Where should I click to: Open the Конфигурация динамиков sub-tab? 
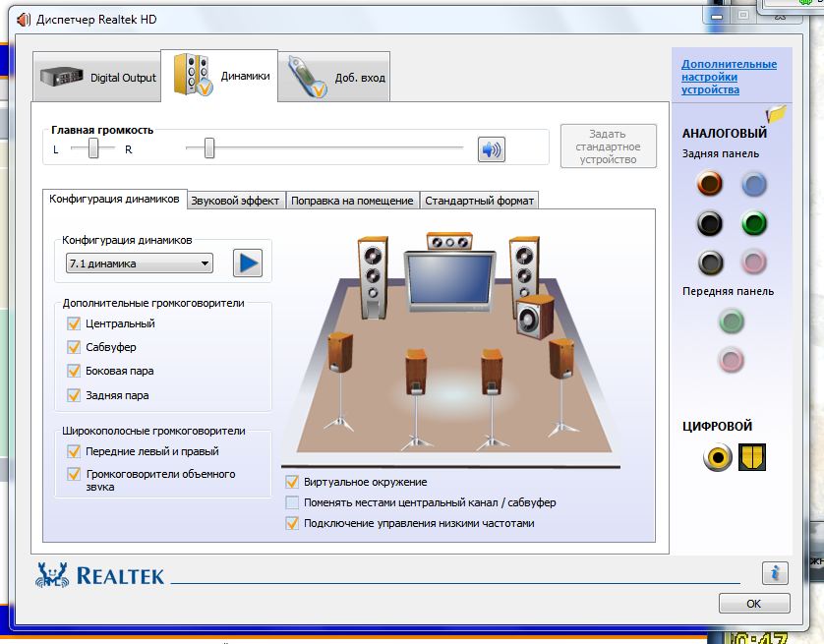pos(115,199)
